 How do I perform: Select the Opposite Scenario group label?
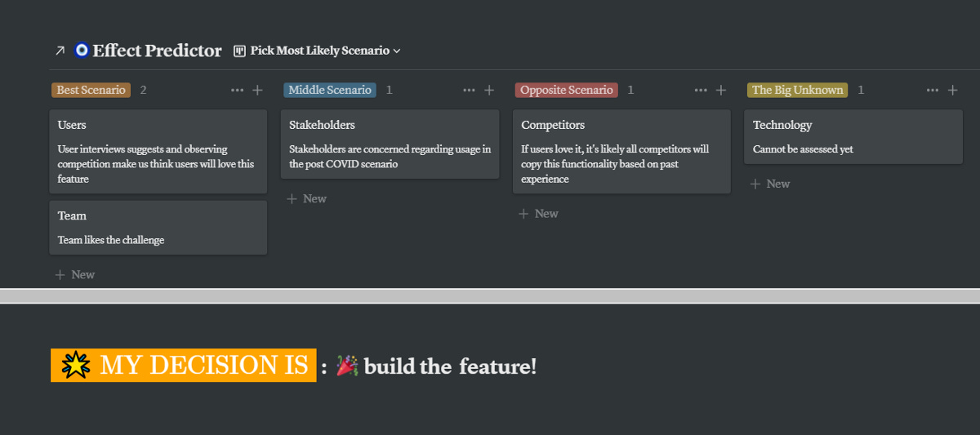(x=567, y=90)
